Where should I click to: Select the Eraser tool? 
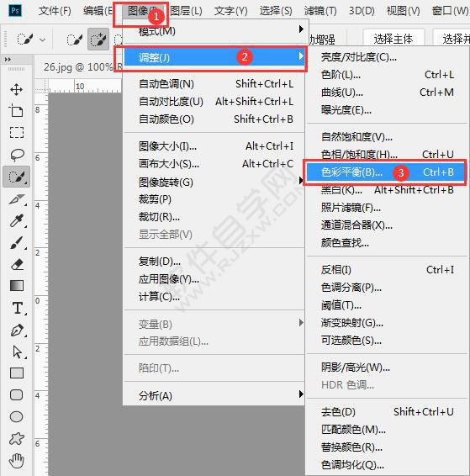tap(17, 264)
